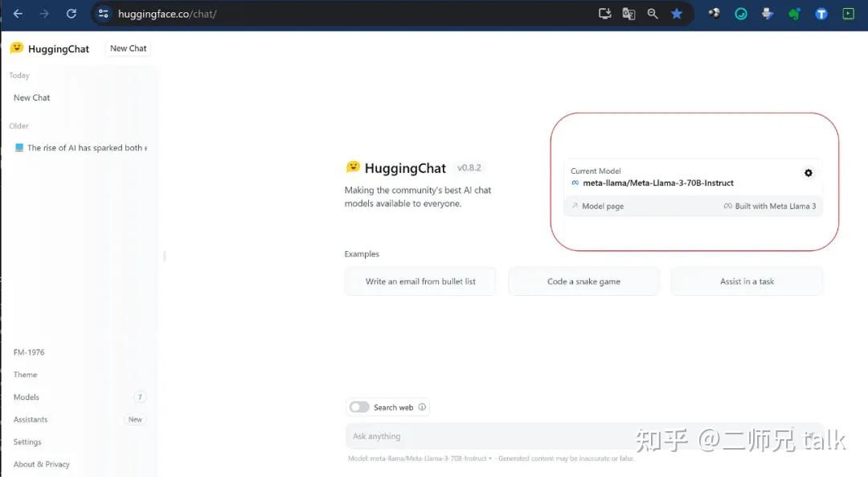Screen dimensions: 868x477
Task: Click the install app icon in address bar
Action: click(604, 14)
